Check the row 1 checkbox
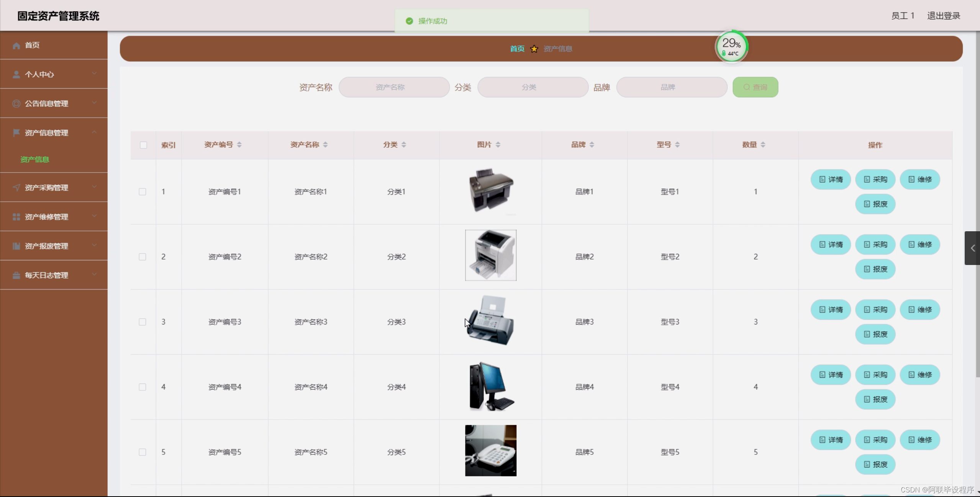This screenshot has width=980, height=497. tap(143, 192)
